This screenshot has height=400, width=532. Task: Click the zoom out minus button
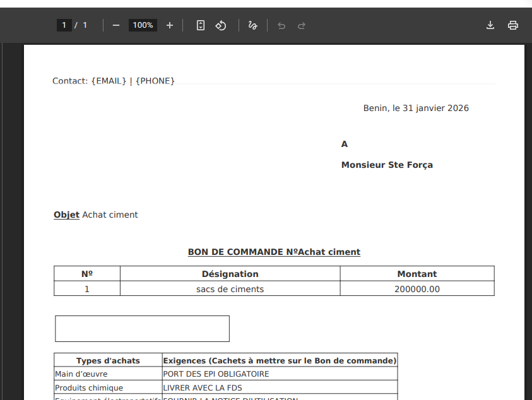coord(116,25)
